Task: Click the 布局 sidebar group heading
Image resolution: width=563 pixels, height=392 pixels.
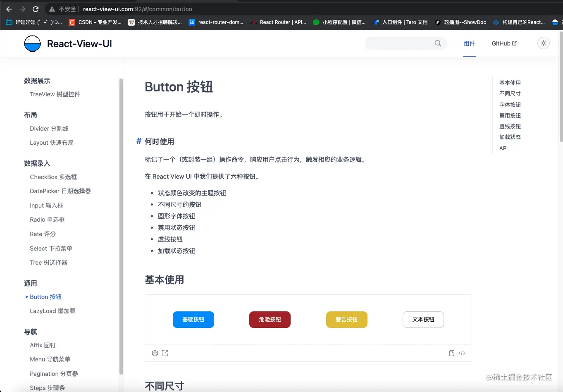Action: coord(31,115)
